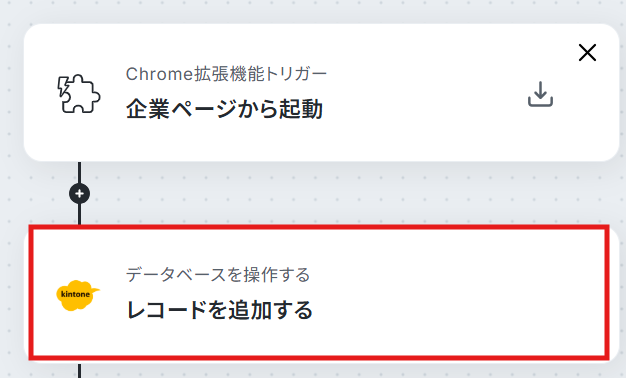Select the 企業ページから起動 trigger title
This screenshot has width=626, height=378.
[224, 109]
